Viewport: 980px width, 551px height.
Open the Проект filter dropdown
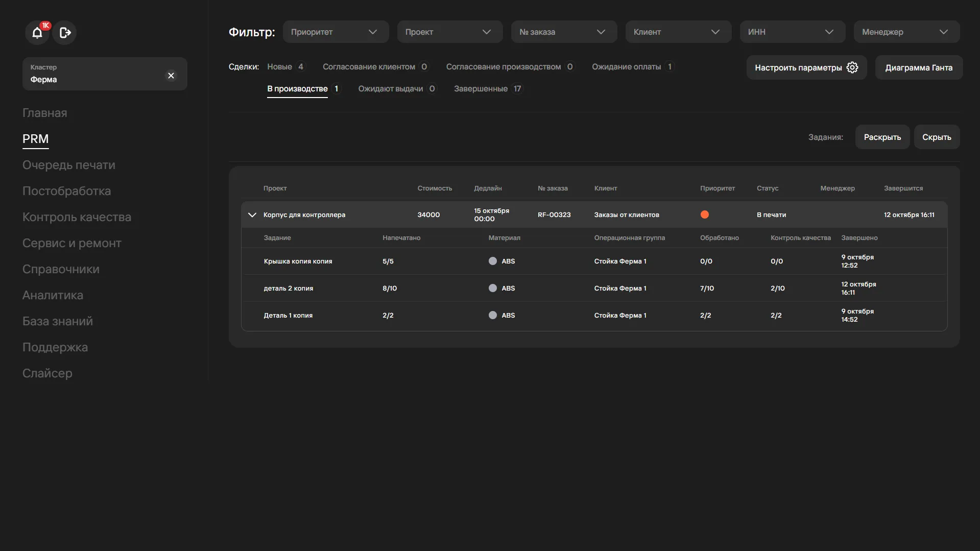(449, 32)
